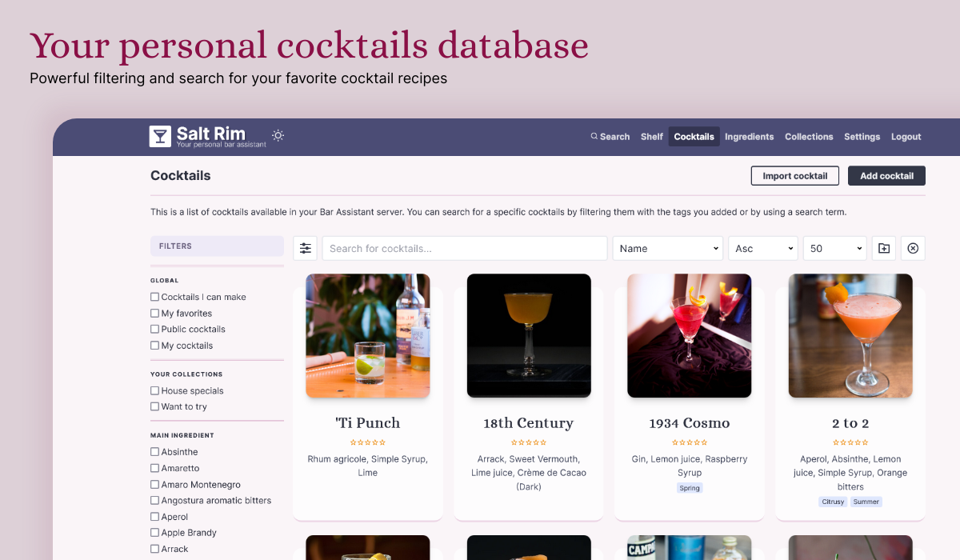Tick the Aperol checkbox

pos(155,517)
